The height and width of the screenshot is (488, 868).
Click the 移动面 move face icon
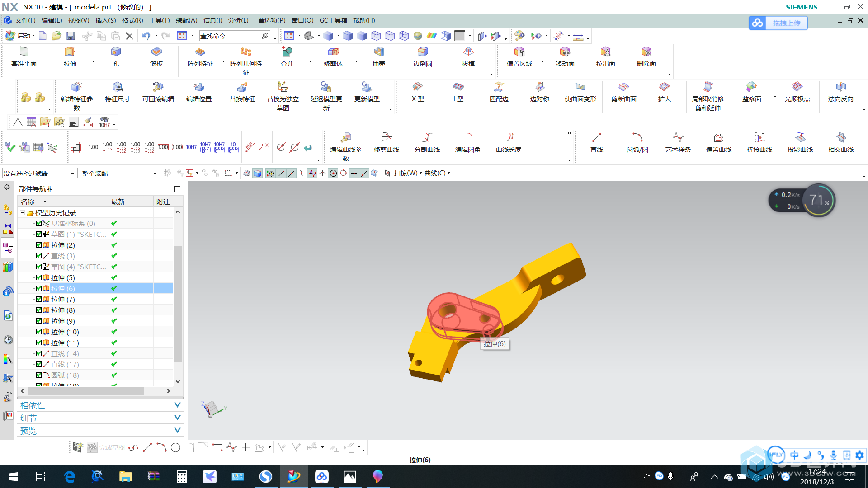[565, 52]
